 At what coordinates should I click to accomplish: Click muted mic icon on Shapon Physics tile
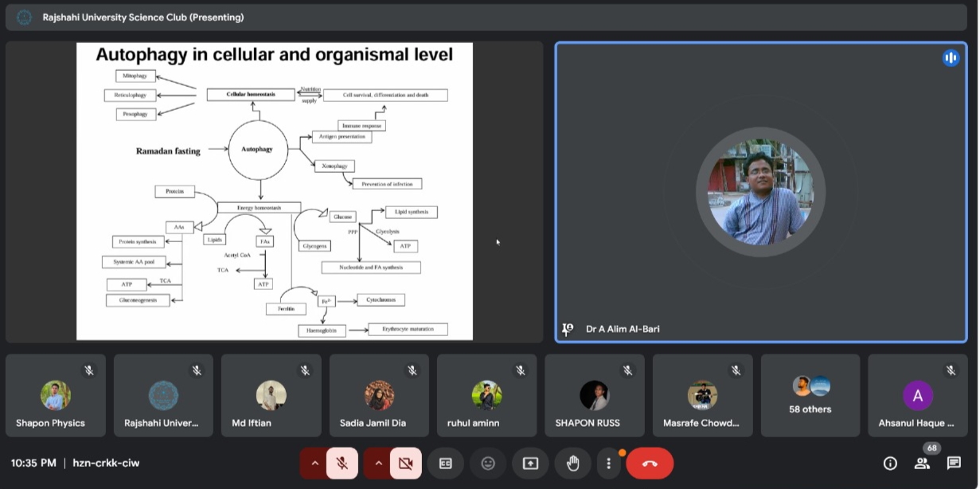point(89,370)
